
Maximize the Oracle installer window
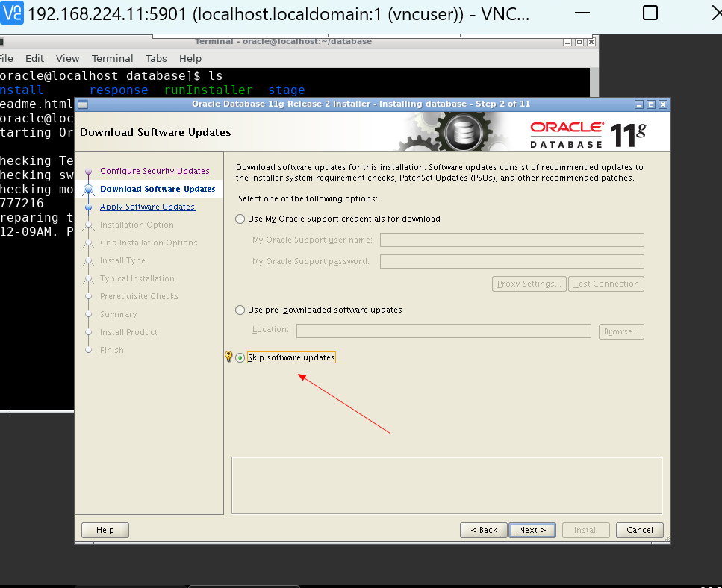pyautogui.click(x=651, y=105)
